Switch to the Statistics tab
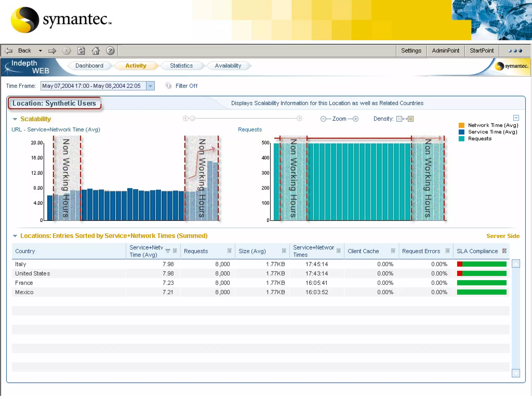The image size is (532, 399). coord(181,66)
